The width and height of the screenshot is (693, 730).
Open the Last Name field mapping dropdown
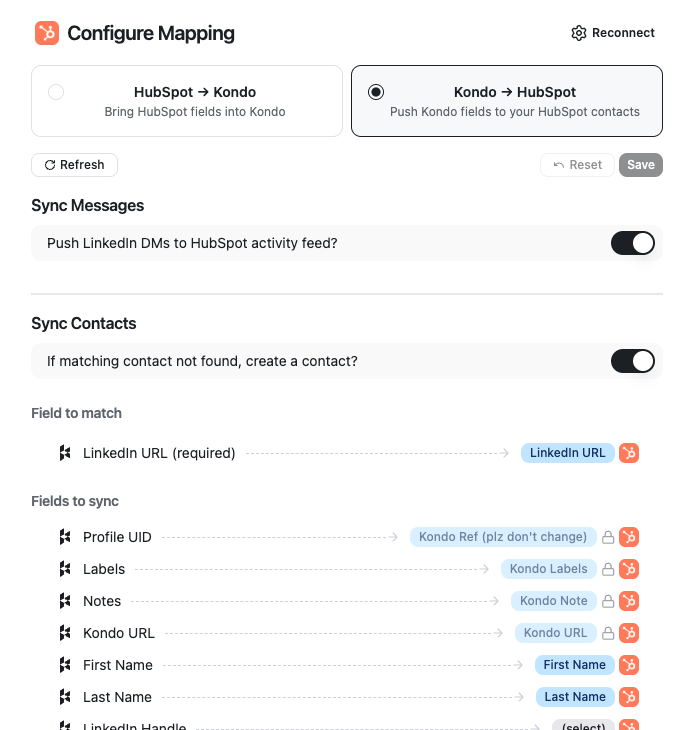coord(574,697)
